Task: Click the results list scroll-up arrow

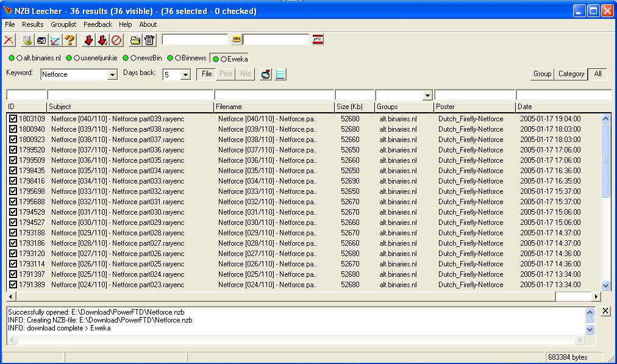Action: click(x=605, y=118)
